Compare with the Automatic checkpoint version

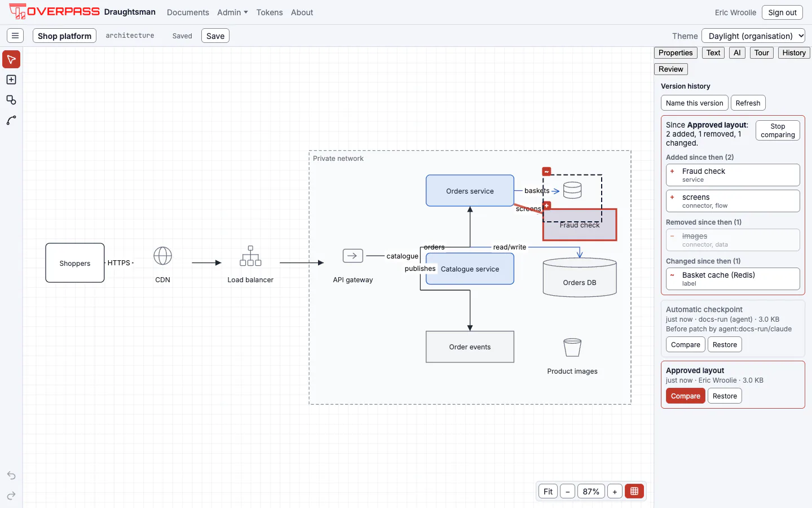(686, 344)
